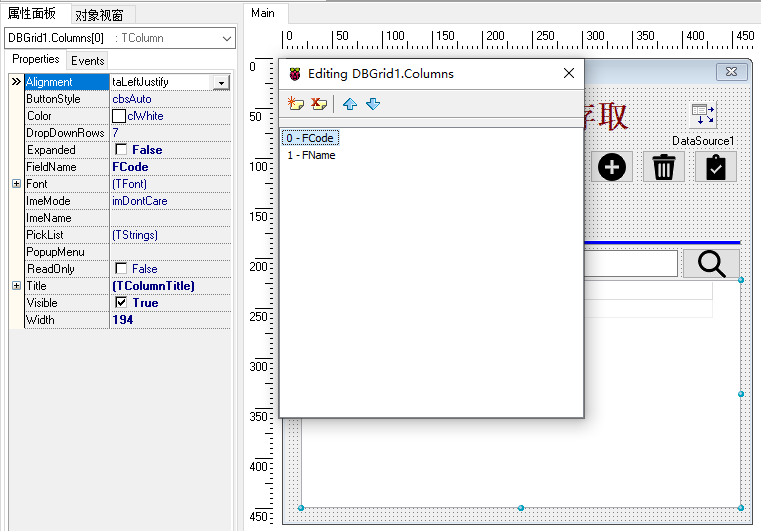The height and width of the screenshot is (531, 761).
Task: Click the (TFont) value
Action: (130, 183)
